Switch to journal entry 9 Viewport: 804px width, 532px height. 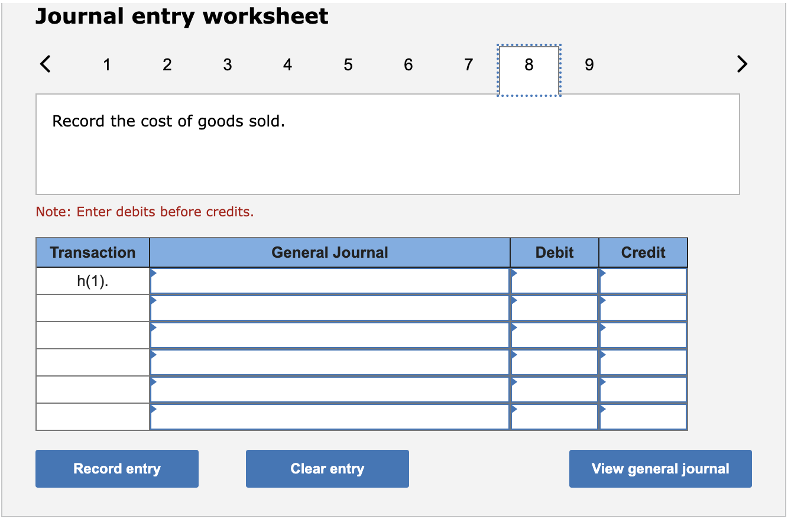click(589, 65)
